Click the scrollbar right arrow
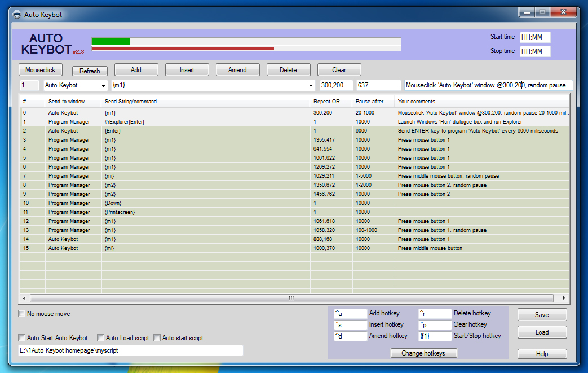The width and height of the screenshot is (588, 373). [x=564, y=298]
